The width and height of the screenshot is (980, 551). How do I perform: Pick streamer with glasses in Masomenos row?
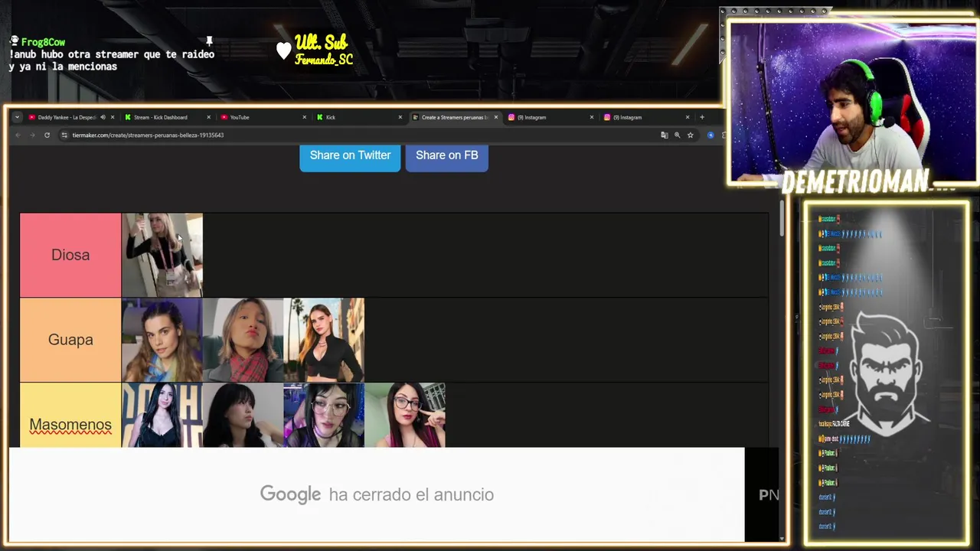405,415
